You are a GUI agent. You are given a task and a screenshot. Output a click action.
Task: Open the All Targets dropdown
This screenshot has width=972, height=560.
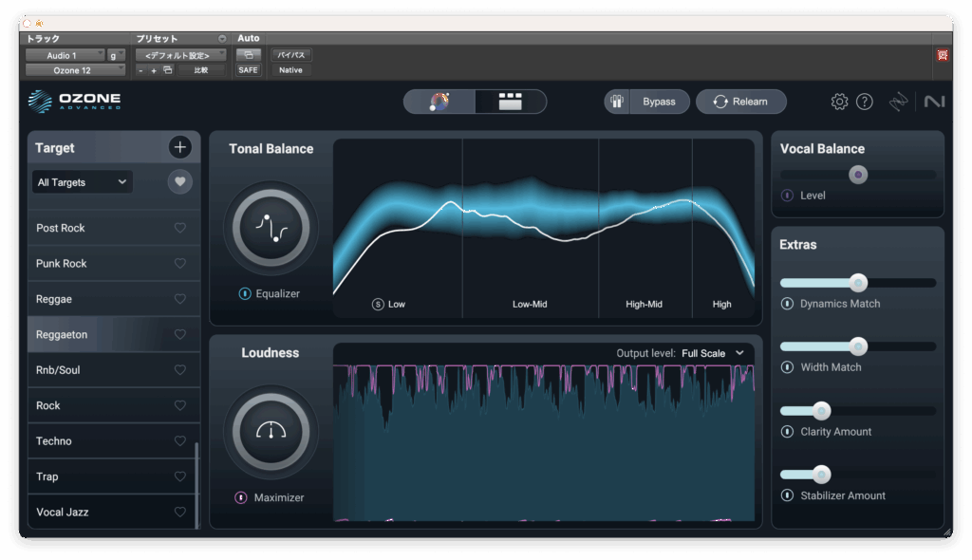coord(83,182)
